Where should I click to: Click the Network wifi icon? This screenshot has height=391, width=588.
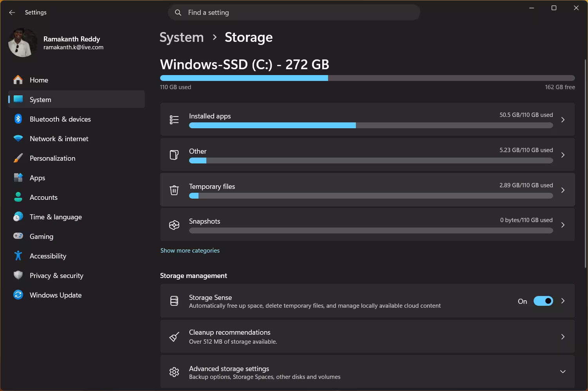[x=18, y=138]
